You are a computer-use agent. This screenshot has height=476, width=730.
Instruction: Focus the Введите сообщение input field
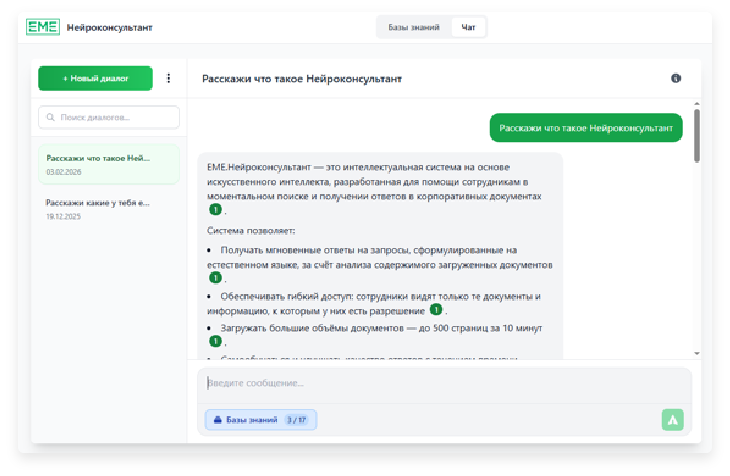(440, 383)
